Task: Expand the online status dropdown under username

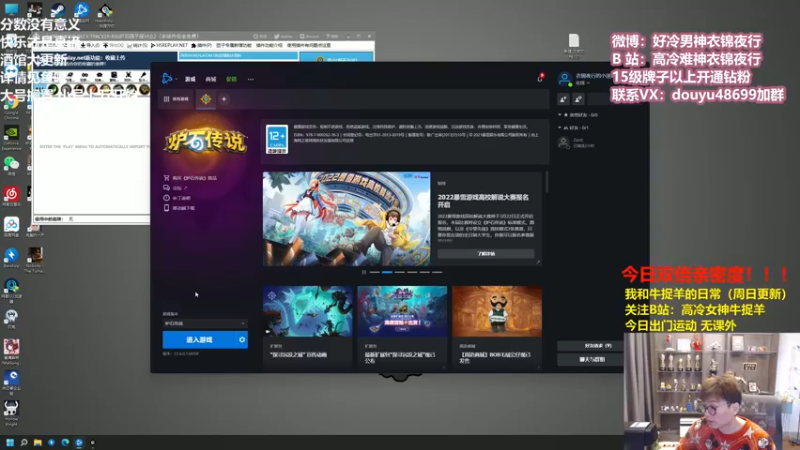Action: coord(582,83)
